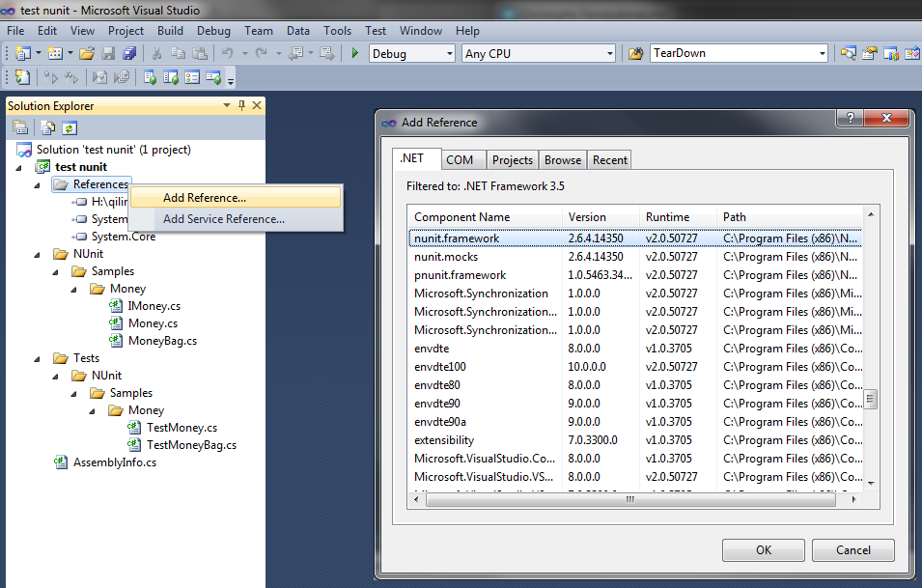Open the test toolbar options overflow arrow
Screen dimensions: 922x588
231,81
